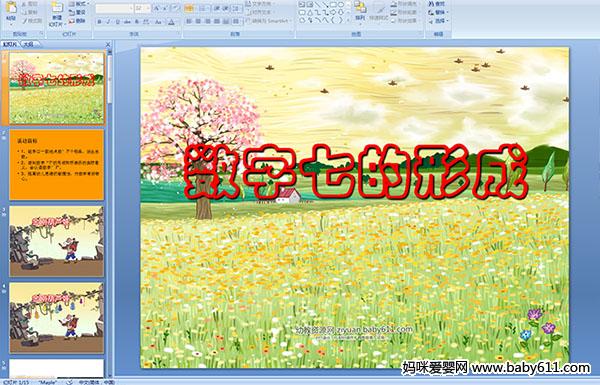Select the oval shape in the shapes gallery

342,5
